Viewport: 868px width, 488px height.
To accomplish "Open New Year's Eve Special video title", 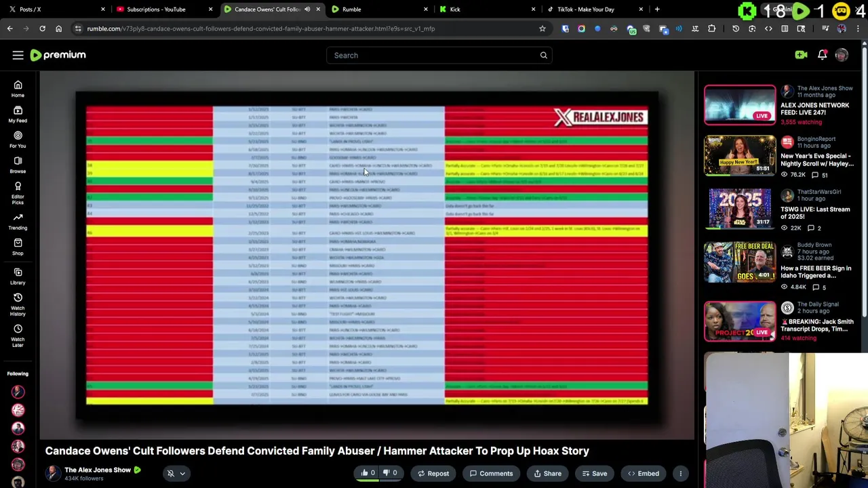I will [x=817, y=159].
